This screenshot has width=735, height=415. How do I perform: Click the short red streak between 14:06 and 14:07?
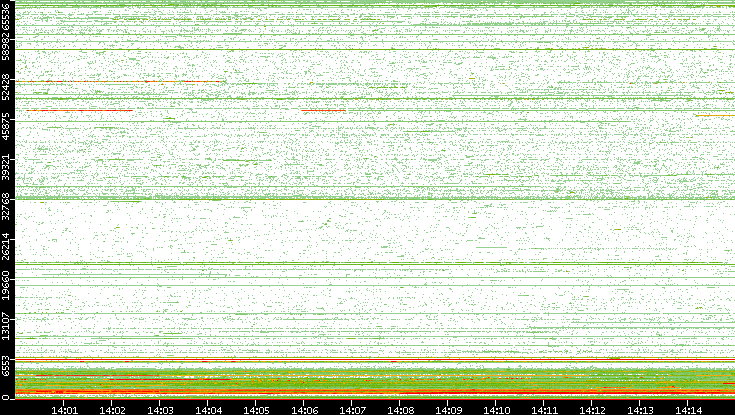tap(323, 111)
